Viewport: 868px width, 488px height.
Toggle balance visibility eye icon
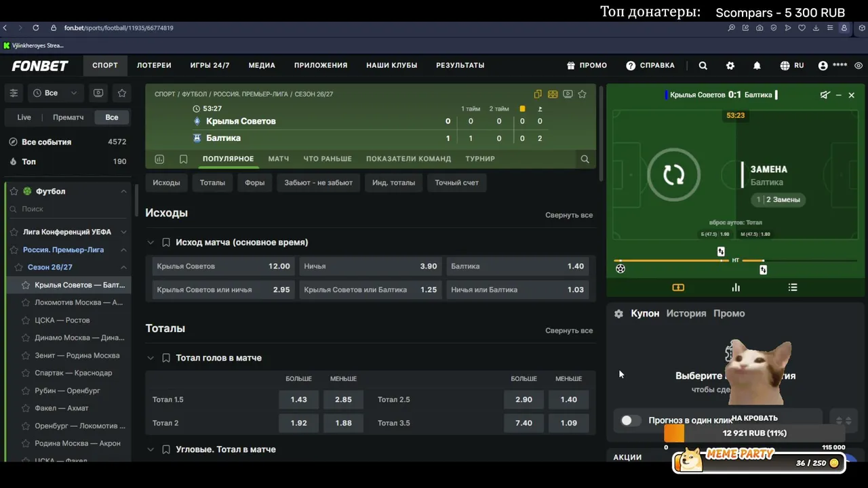859,66
